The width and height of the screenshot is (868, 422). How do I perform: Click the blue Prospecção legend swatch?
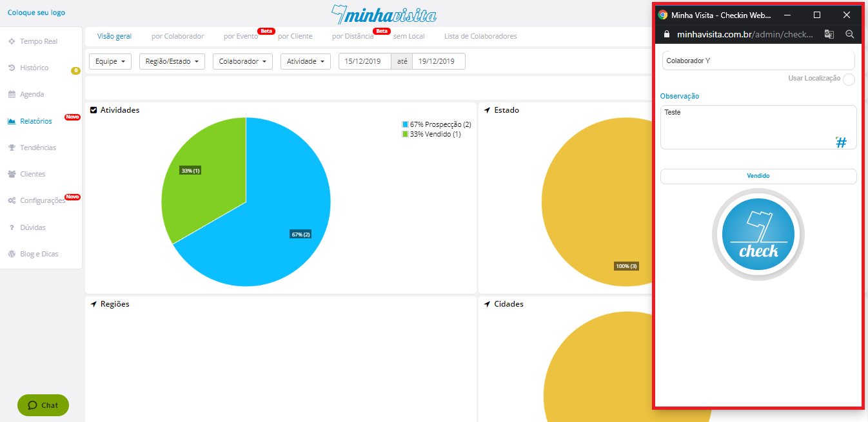pos(405,124)
